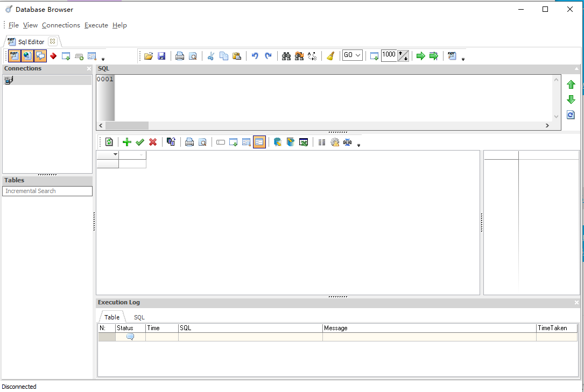
Task: Click the Disconnected status text
Action: tap(19, 387)
